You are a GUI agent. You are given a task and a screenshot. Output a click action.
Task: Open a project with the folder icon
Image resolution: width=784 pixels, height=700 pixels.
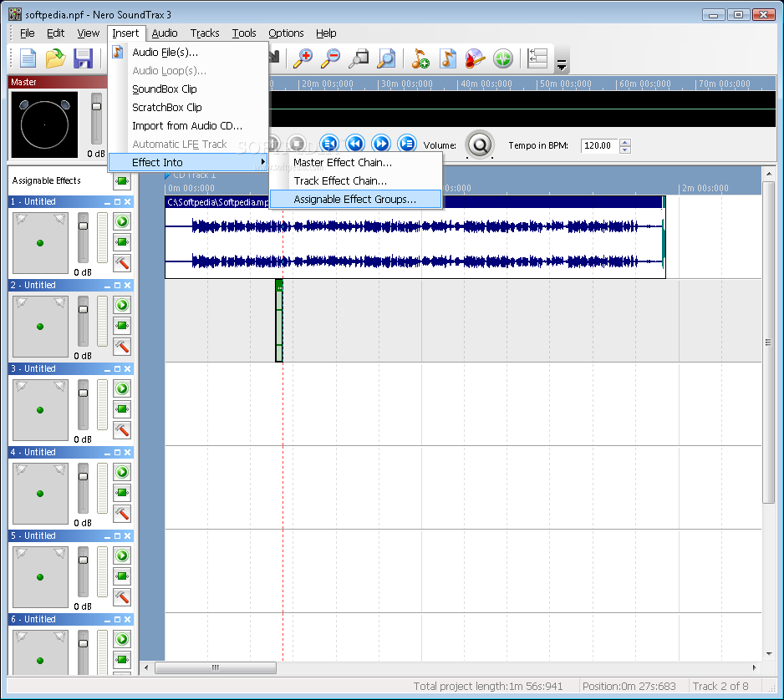[x=55, y=58]
